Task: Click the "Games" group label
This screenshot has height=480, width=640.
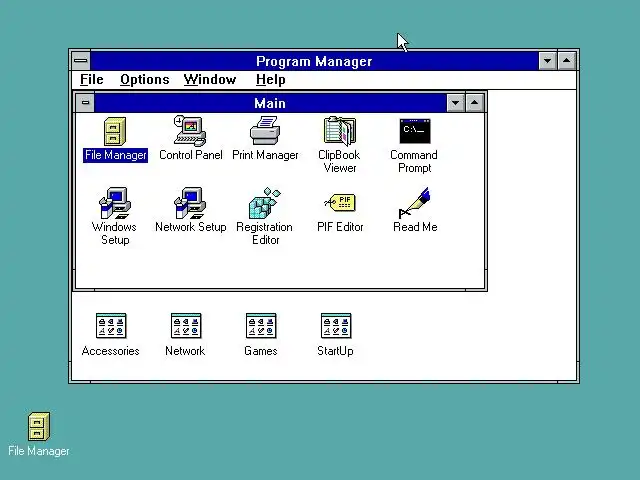Action: tap(261, 351)
